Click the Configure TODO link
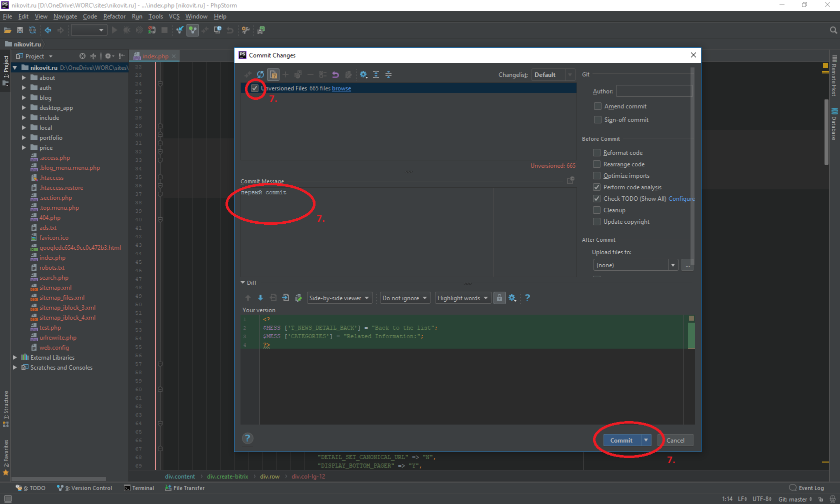Image resolution: width=840 pixels, height=504 pixels. pyautogui.click(x=681, y=199)
